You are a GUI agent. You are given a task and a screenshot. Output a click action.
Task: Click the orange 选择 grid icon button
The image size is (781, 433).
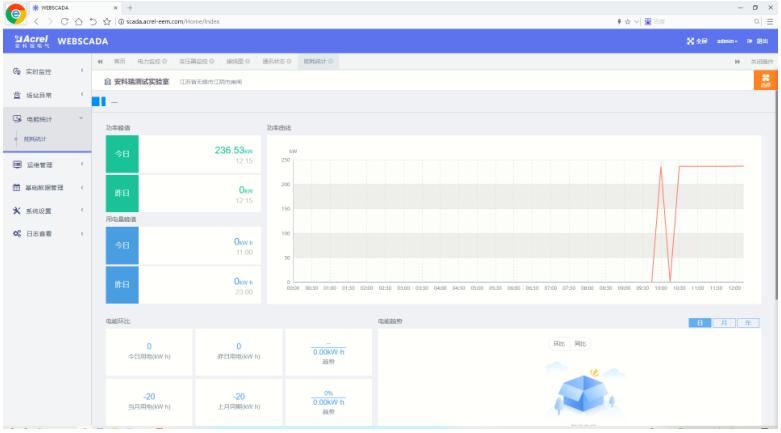coord(766,81)
